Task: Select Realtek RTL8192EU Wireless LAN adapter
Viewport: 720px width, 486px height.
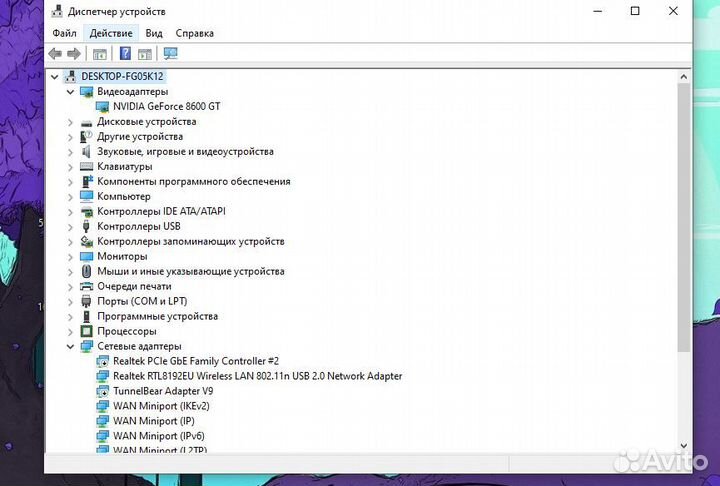Action: pos(258,376)
